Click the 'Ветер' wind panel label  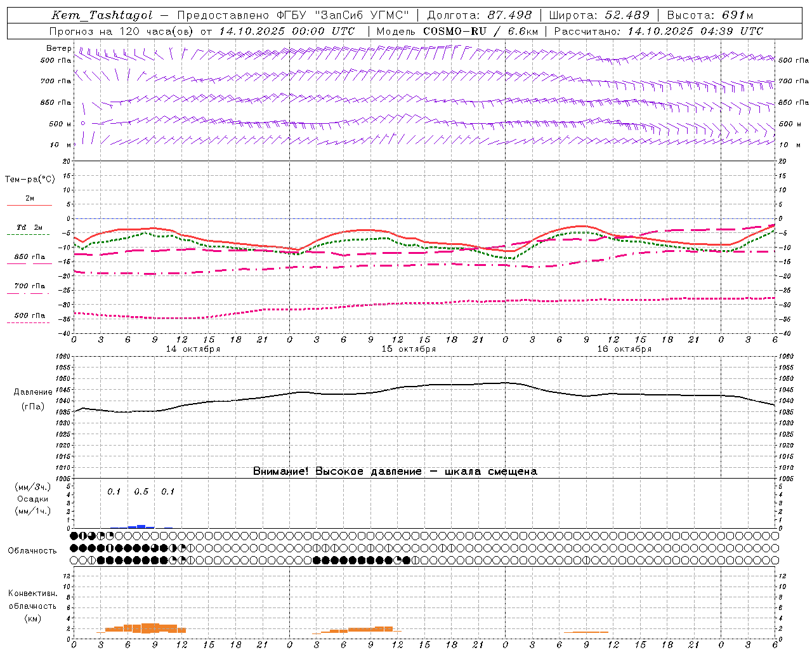click(58, 48)
